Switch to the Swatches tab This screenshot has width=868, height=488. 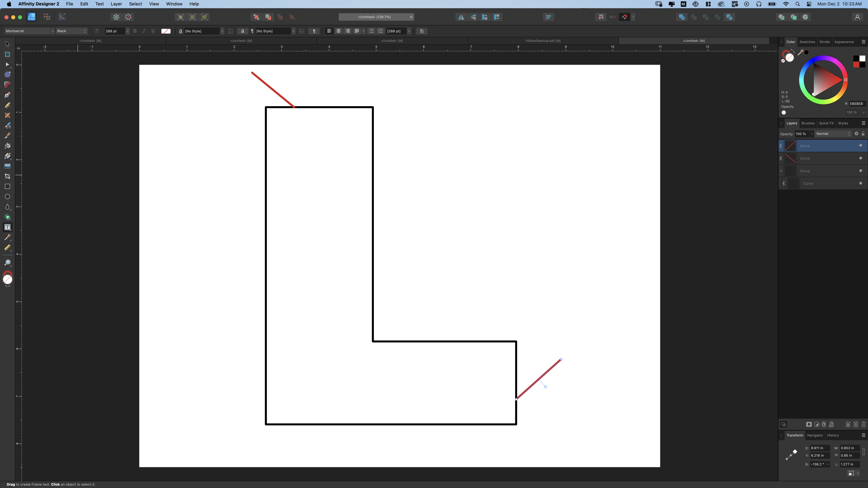[807, 42]
